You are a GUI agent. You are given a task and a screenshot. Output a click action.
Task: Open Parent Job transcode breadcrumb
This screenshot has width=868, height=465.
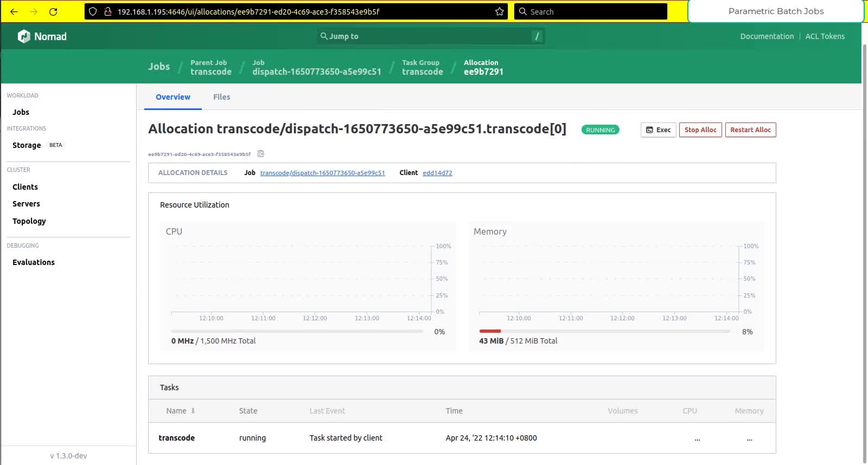(x=211, y=67)
